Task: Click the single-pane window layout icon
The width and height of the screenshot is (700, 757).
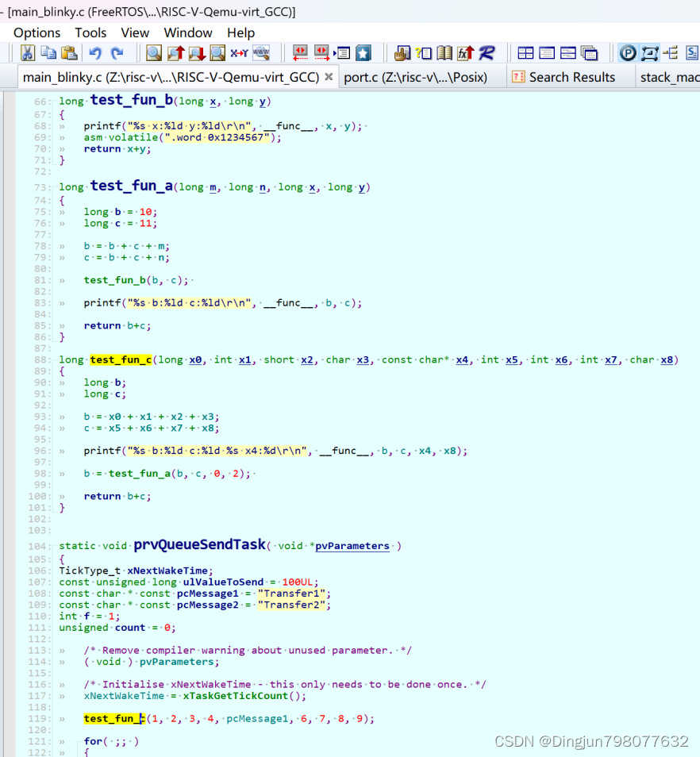Action: (x=547, y=52)
